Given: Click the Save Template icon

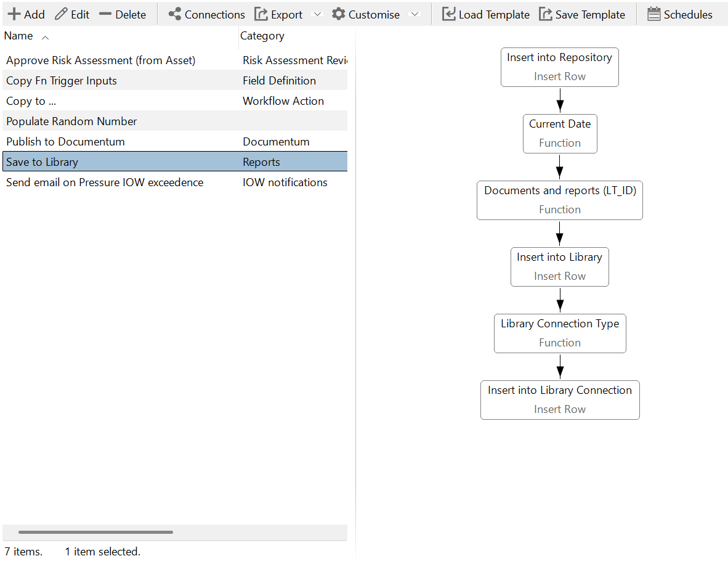Looking at the screenshot, I should 546,14.
